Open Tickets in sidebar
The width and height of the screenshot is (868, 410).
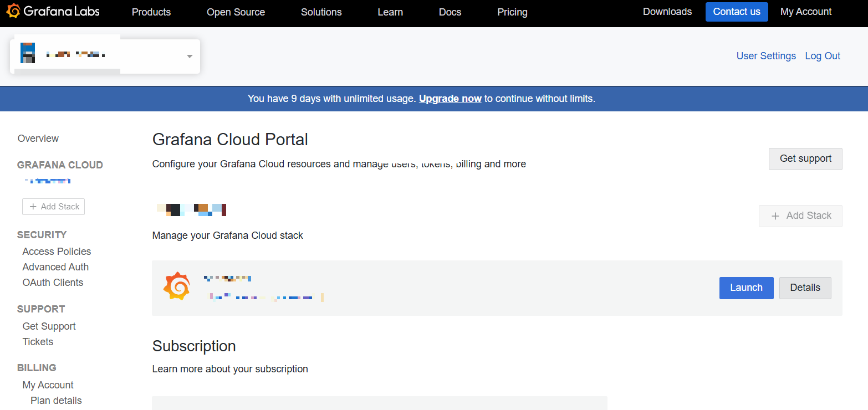(x=38, y=342)
